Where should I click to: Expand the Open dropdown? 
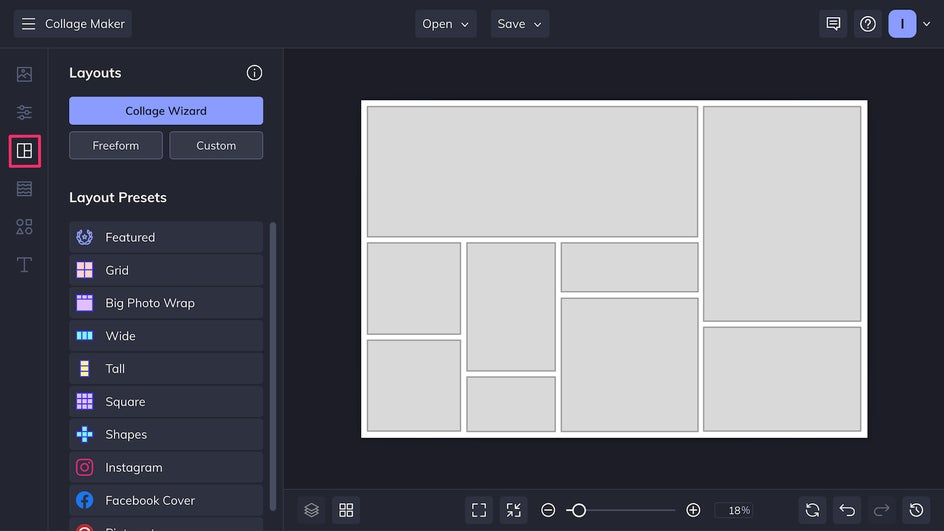pos(446,24)
